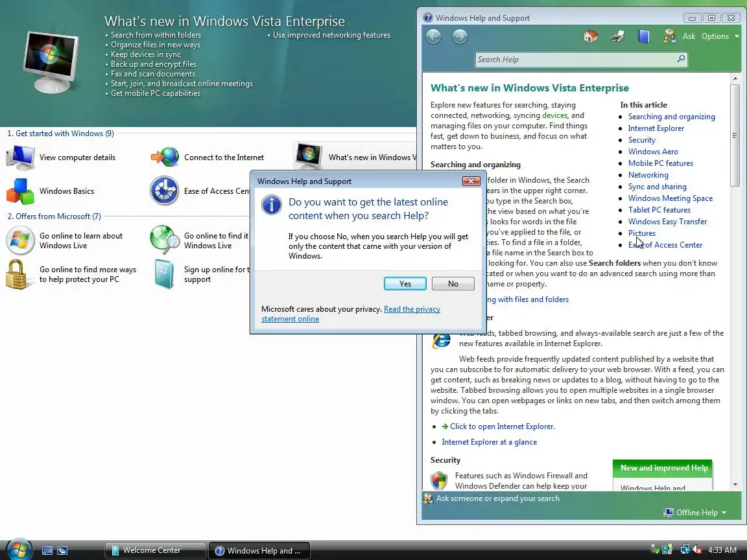Click Get started with Windows heading
Viewport: 747px width, 560px height.
[x=60, y=134]
